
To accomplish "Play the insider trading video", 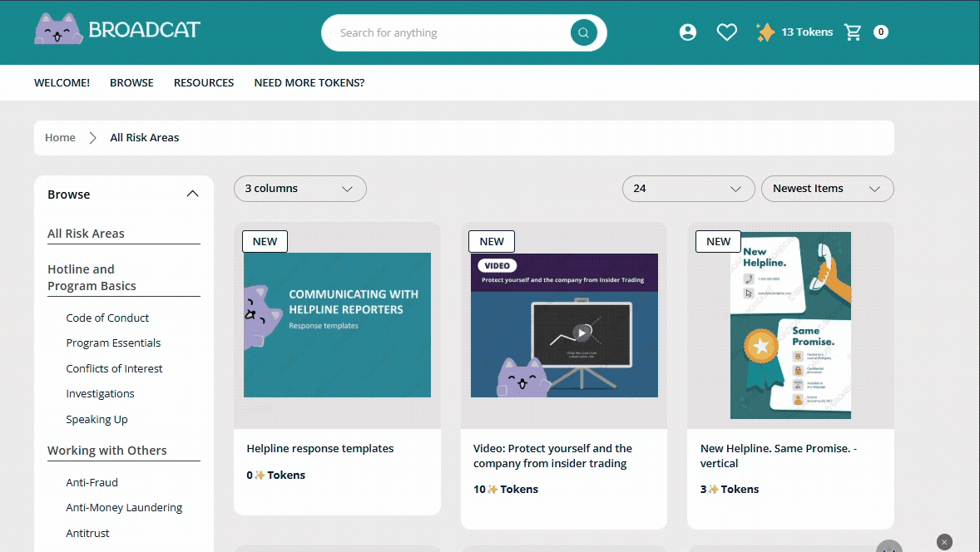I will coord(583,333).
